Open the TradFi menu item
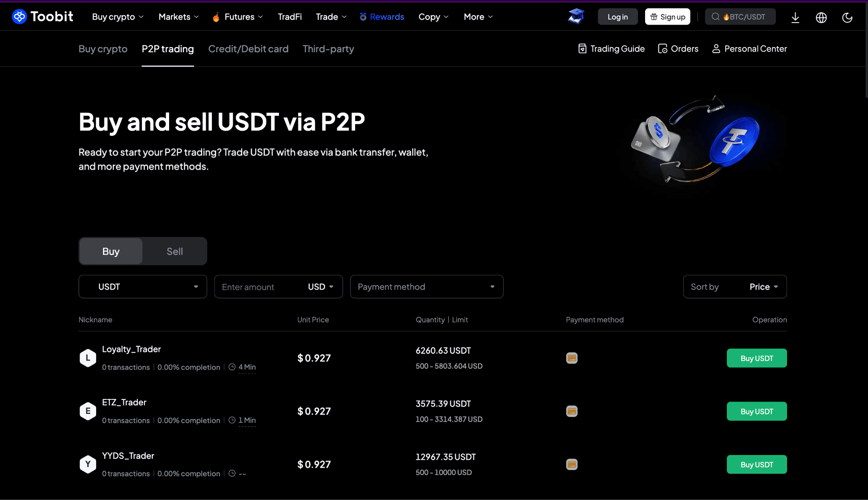Viewport: 868px width, 500px height. [x=290, y=17]
